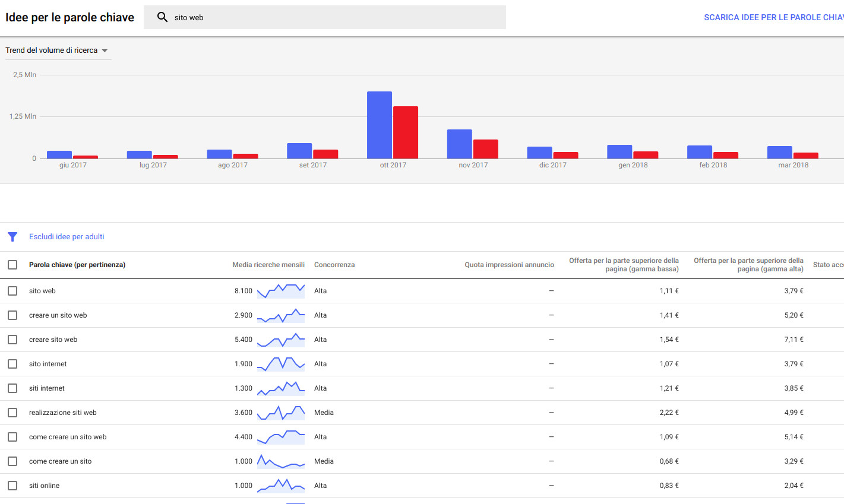Click 'Idee per le parole chiave' title
The height and width of the screenshot is (504, 844).
point(69,18)
